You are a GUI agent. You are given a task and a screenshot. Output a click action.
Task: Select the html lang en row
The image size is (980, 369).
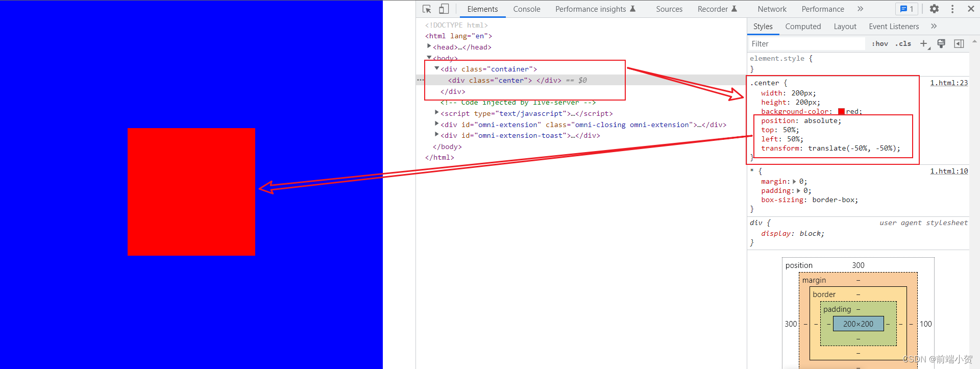click(458, 36)
